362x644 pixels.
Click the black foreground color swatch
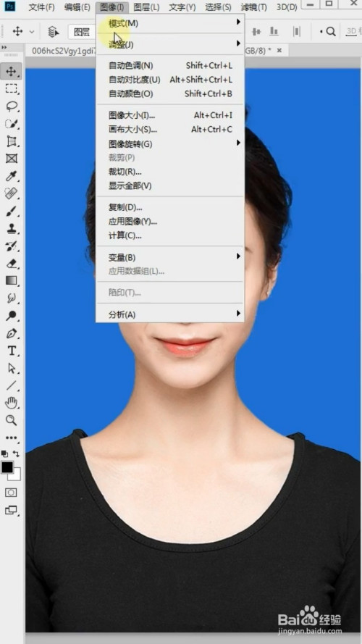pyautogui.click(x=7, y=467)
